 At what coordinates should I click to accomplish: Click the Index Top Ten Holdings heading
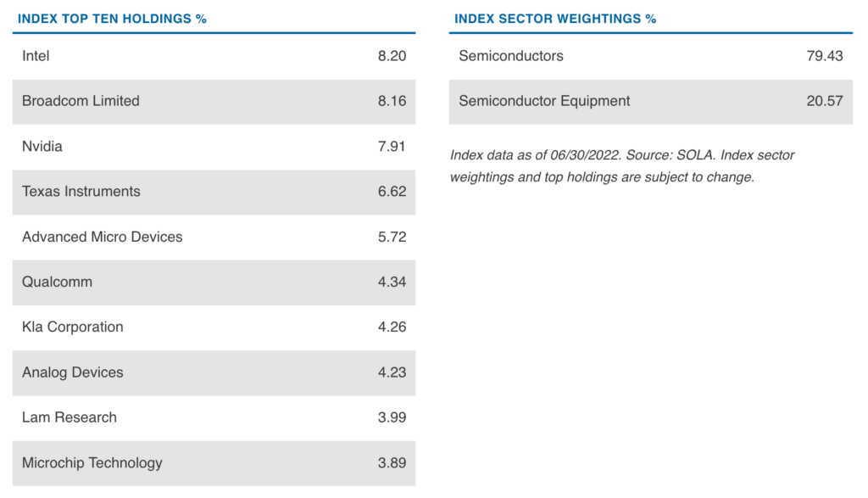(x=112, y=19)
